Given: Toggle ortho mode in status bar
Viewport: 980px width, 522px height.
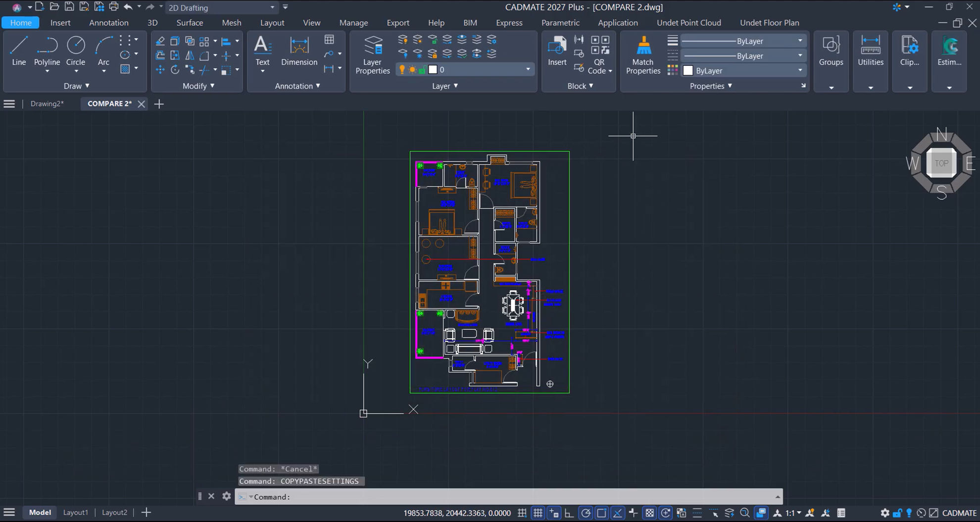Looking at the screenshot, I should [x=569, y=513].
